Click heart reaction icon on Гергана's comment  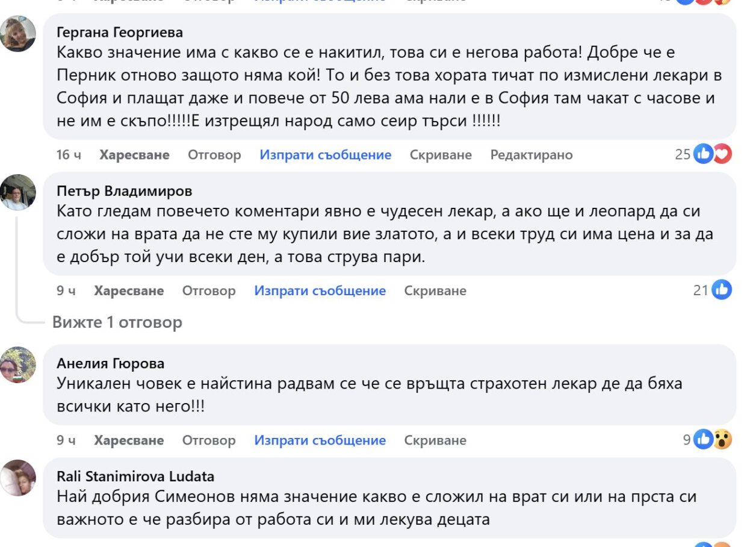[721, 155]
